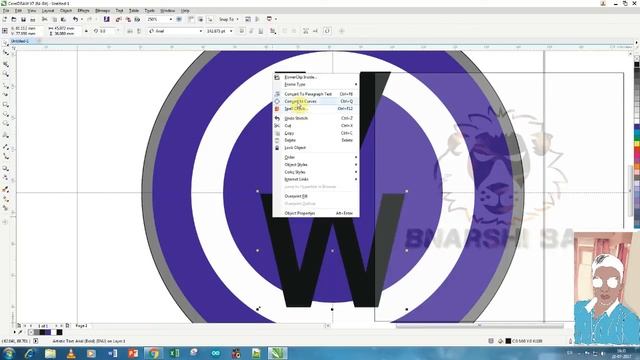Open the Bitmaps menu

[102, 11]
